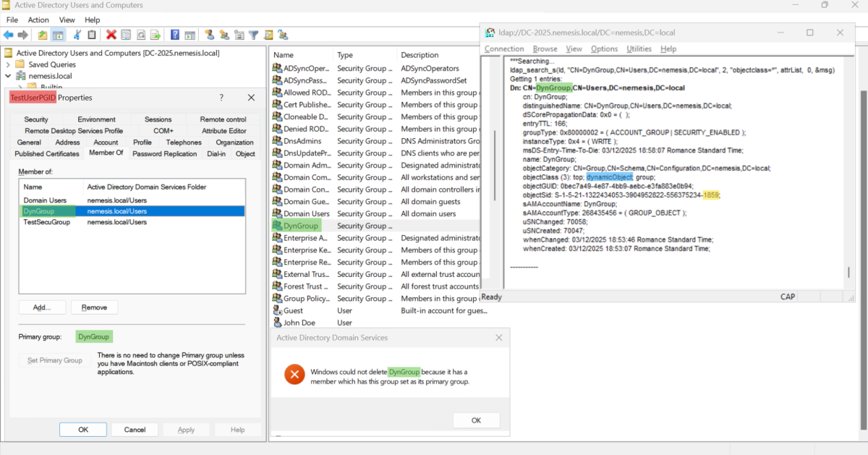Expand the Saved Queries tree node
This screenshot has height=455, width=868.
8,64
